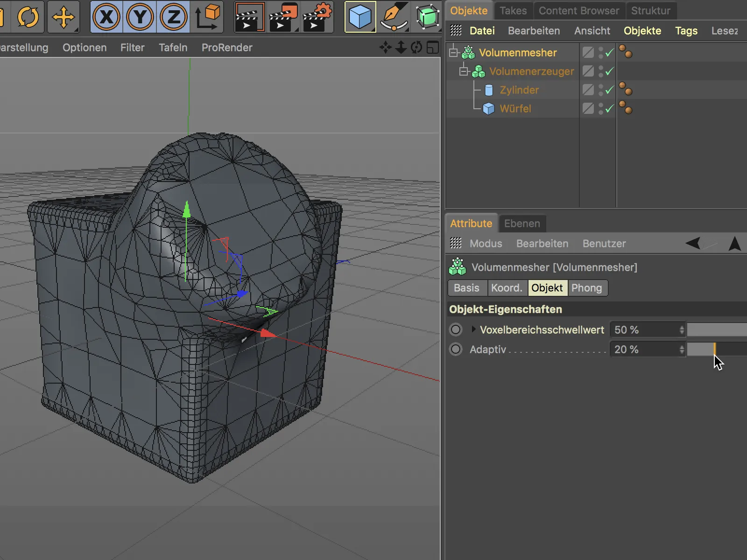Open the Koord. properties tab button
Image resolution: width=747 pixels, height=560 pixels.
tap(507, 288)
